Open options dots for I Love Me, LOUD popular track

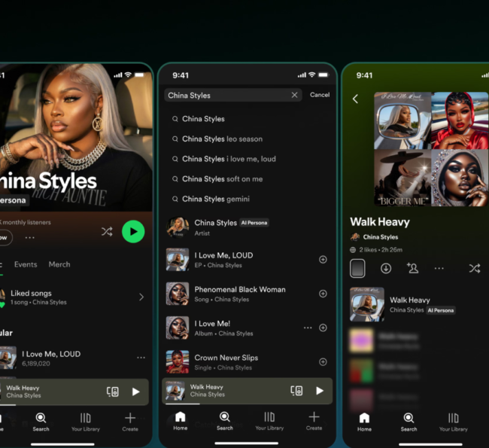pyautogui.click(x=141, y=358)
